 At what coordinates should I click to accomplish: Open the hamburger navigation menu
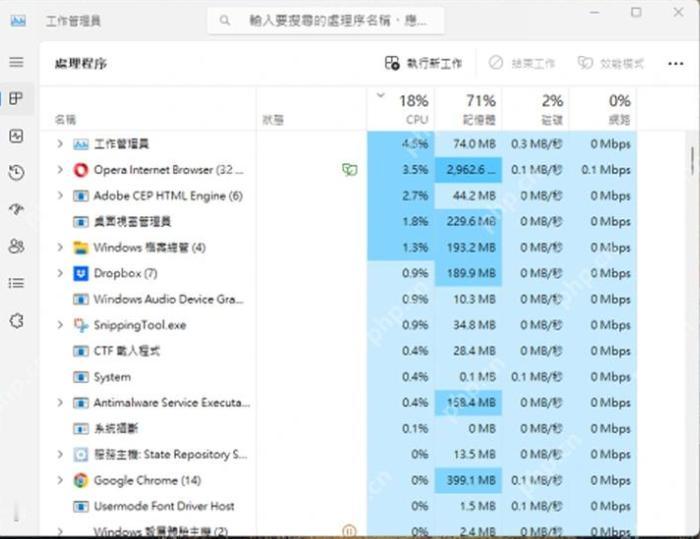pos(17,62)
